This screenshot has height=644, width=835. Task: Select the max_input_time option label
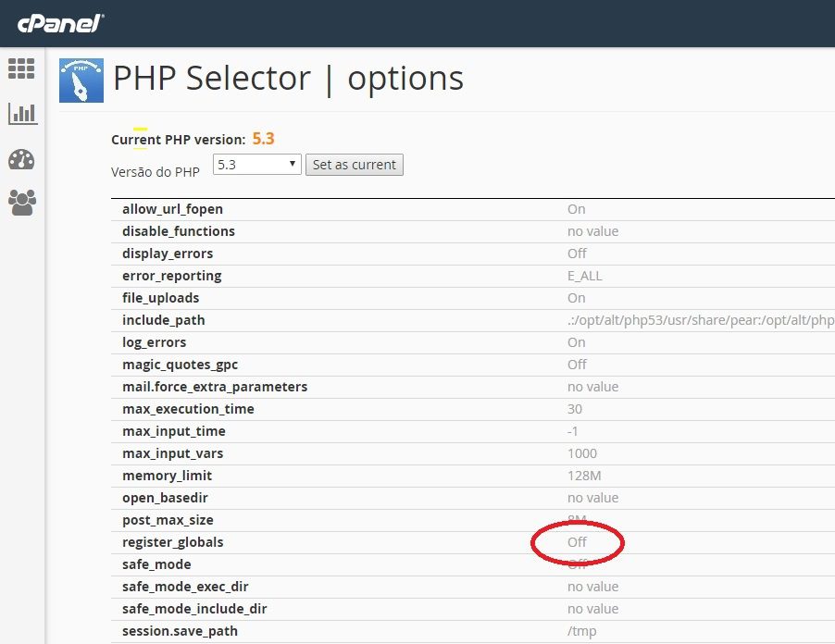174,431
